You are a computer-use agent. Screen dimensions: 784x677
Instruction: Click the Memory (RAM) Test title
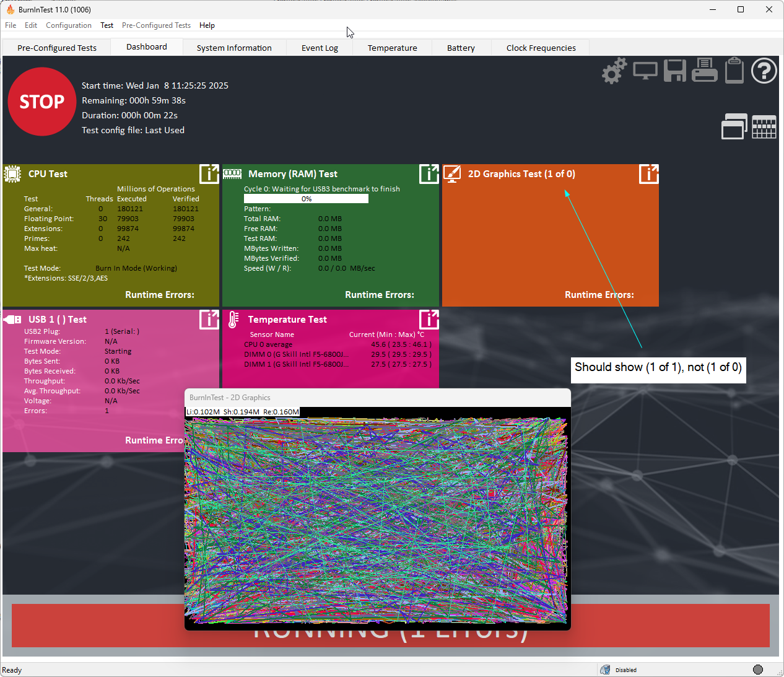click(293, 174)
